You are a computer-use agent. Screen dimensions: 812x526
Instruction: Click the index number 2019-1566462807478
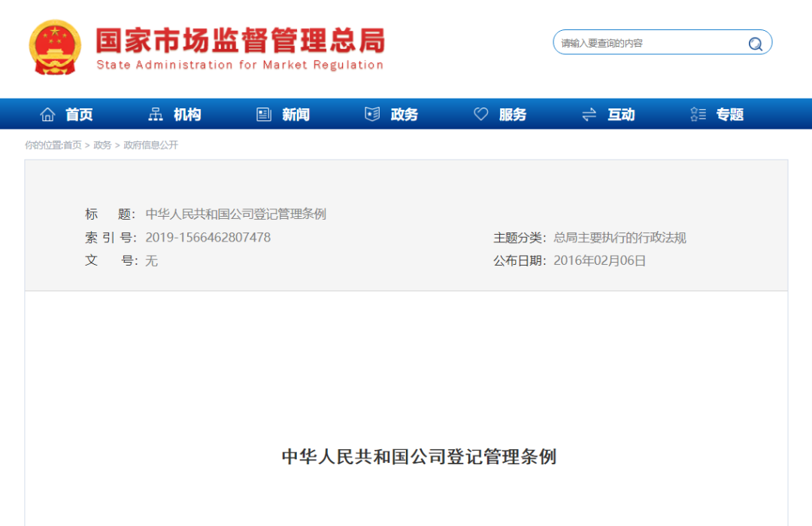click(x=208, y=237)
